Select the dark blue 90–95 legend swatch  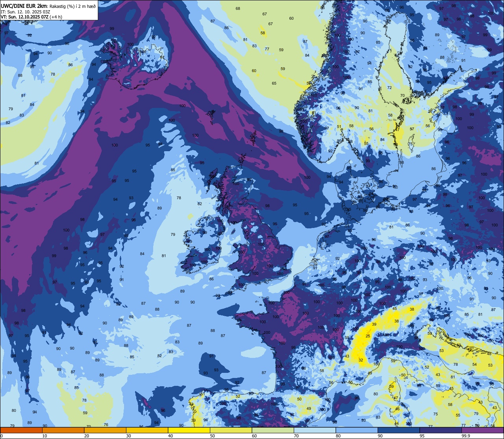[x=398, y=430]
